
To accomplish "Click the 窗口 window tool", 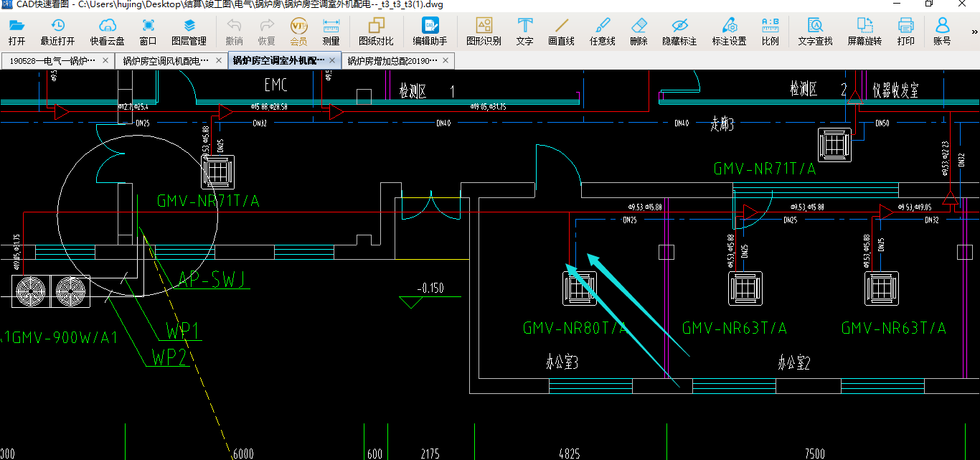I will 148,32.
